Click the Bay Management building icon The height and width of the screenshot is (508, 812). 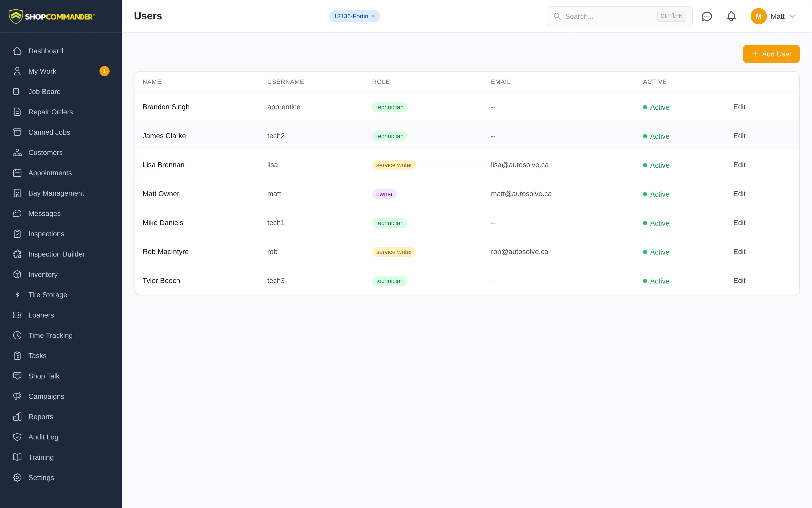17,193
